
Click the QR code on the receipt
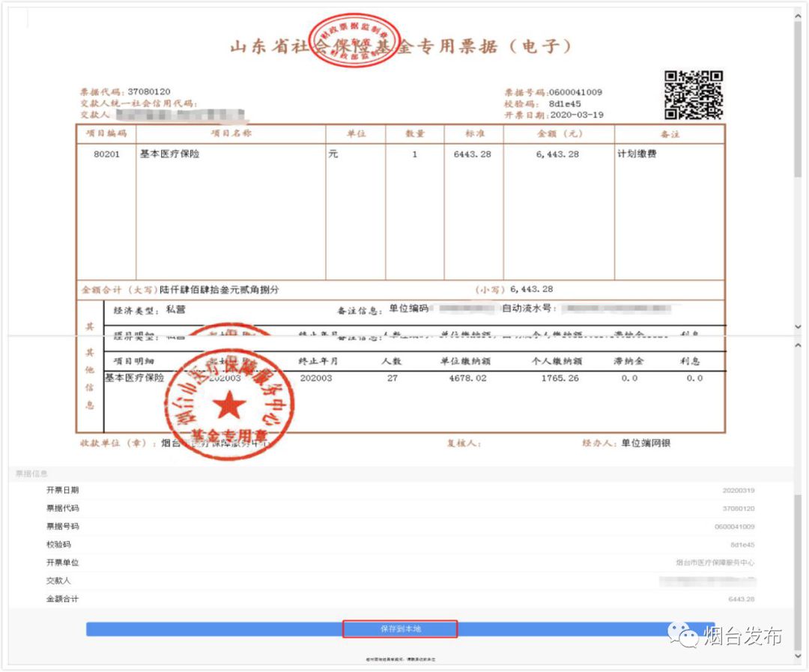(694, 95)
